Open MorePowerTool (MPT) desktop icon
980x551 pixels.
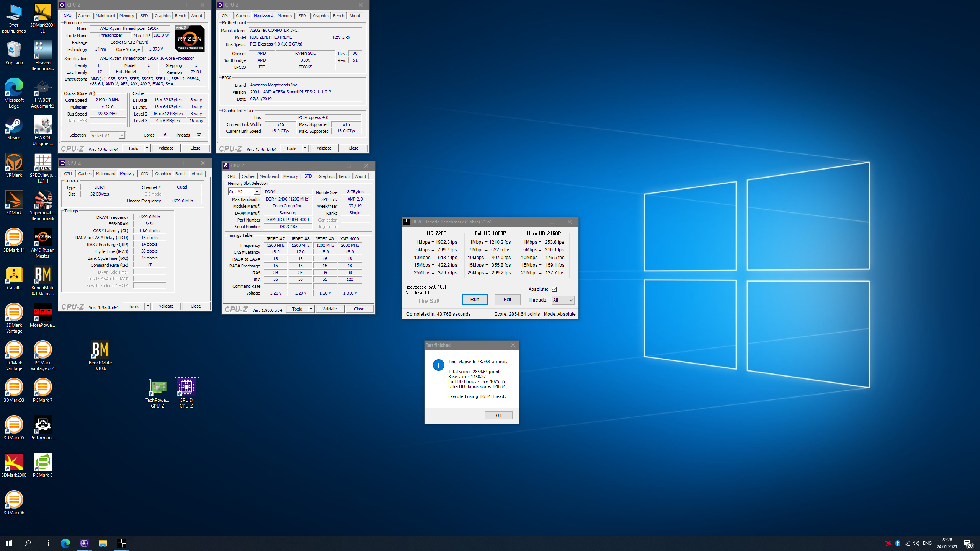(x=42, y=316)
